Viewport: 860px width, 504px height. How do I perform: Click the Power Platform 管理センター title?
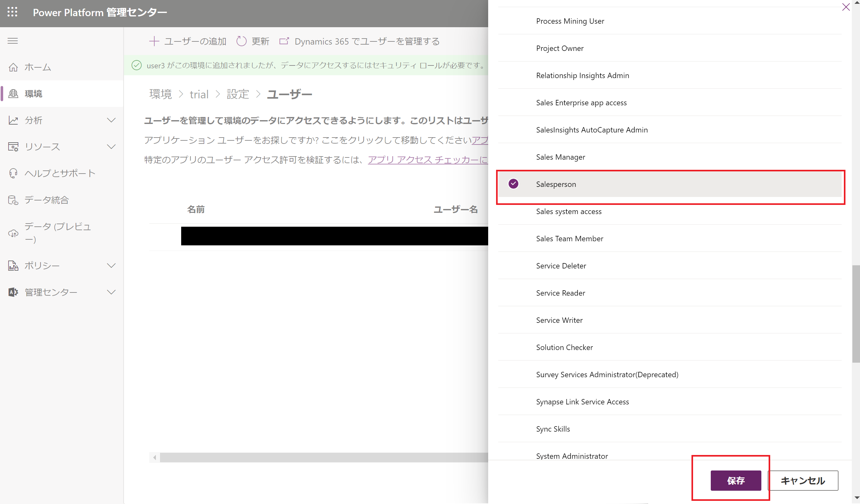pos(100,13)
